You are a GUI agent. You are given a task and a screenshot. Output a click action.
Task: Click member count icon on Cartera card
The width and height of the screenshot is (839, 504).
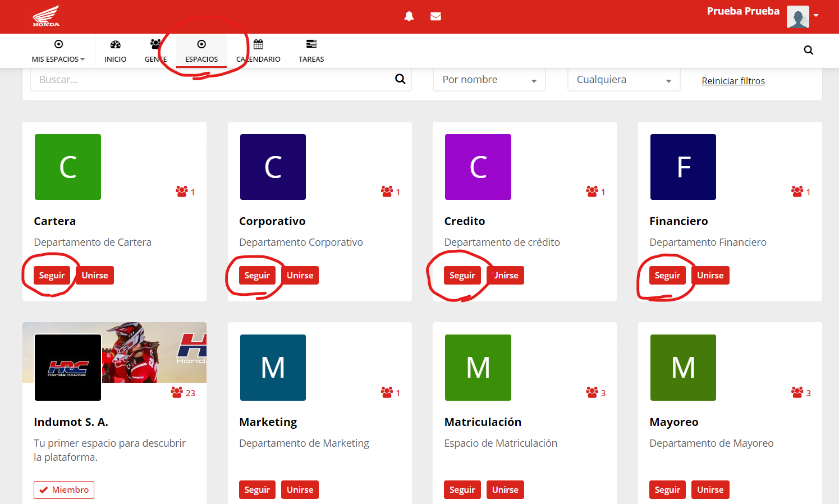(x=182, y=191)
